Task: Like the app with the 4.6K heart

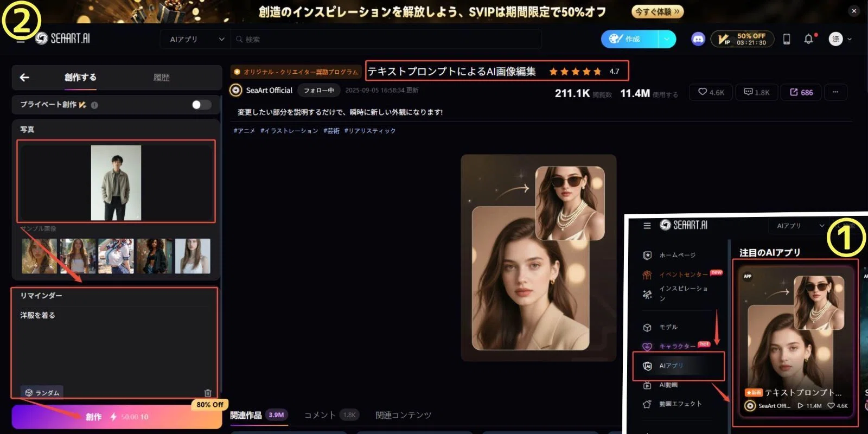Action: point(711,92)
